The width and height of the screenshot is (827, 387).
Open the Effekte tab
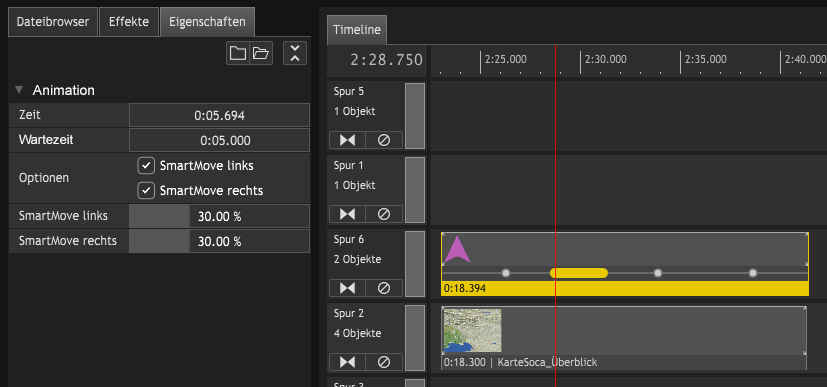(129, 22)
